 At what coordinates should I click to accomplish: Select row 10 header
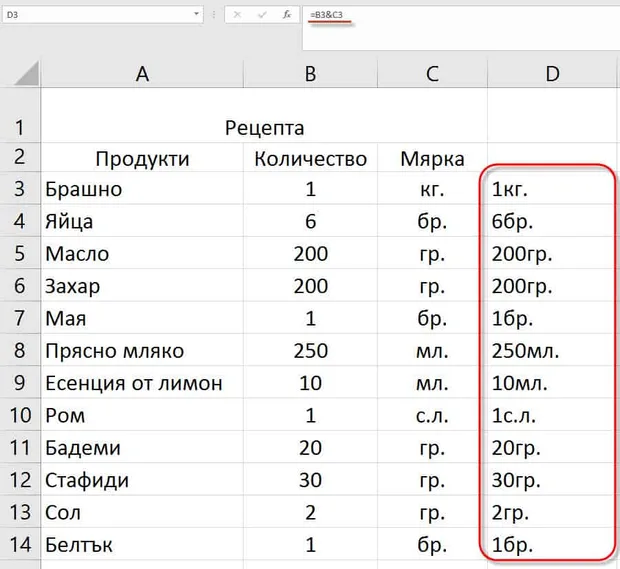pos(20,415)
